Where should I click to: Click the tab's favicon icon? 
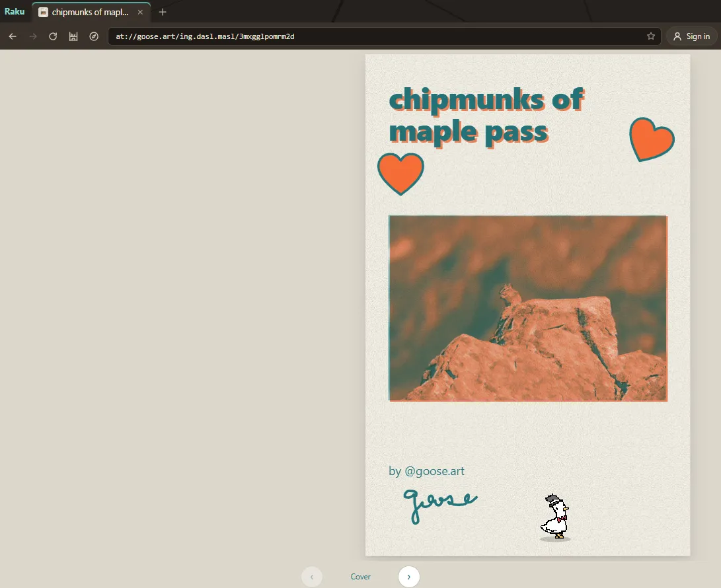(43, 13)
